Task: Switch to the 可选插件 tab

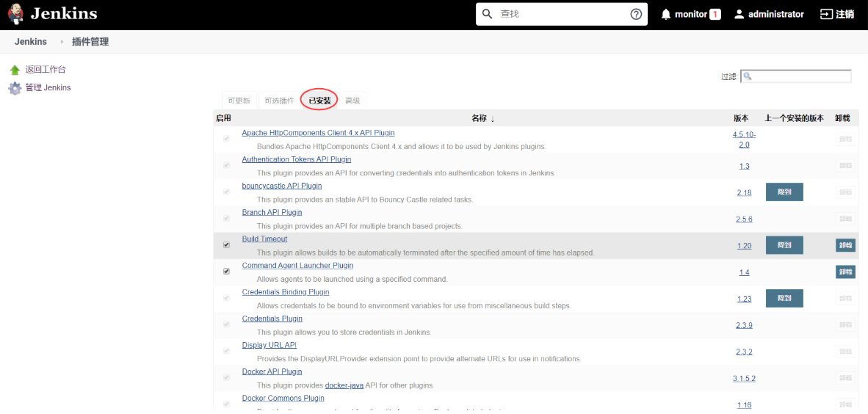Action: (x=279, y=101)
